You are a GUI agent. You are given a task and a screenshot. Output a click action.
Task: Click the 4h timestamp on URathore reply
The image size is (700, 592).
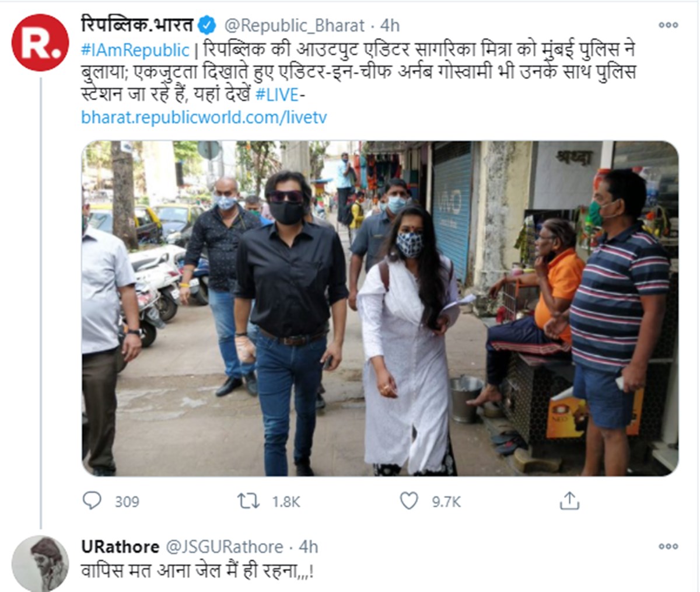pyautogui.click(x=309, y=547)
